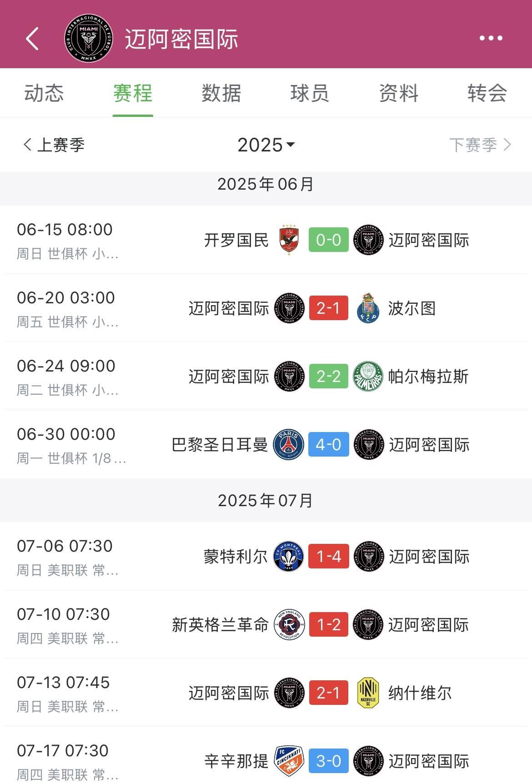Tap the 4-0 score against PSG

coord(328,445)
